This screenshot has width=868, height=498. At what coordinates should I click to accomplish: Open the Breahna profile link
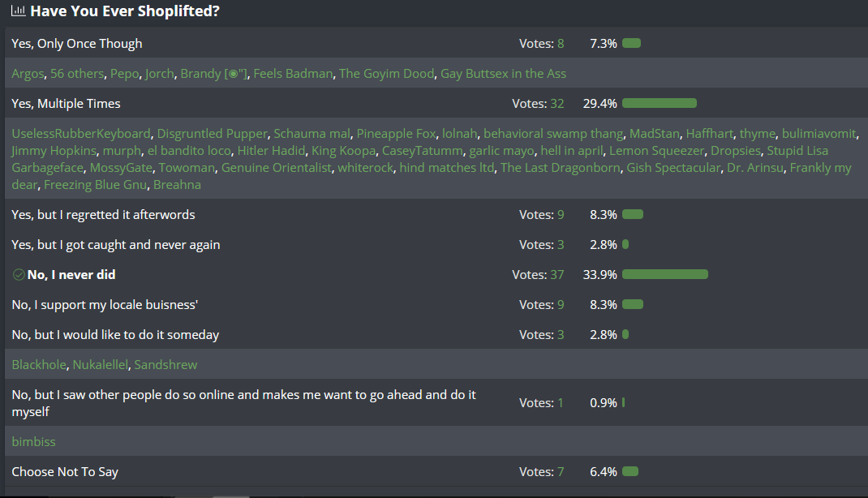177,184
